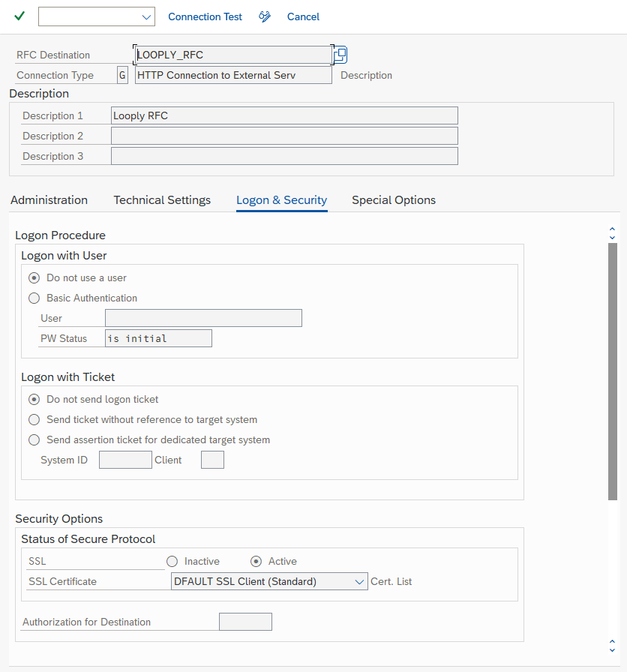This screenshot has width=627, height=672.
Task: Select Send ticket without reference to target system
Action: 34,419
